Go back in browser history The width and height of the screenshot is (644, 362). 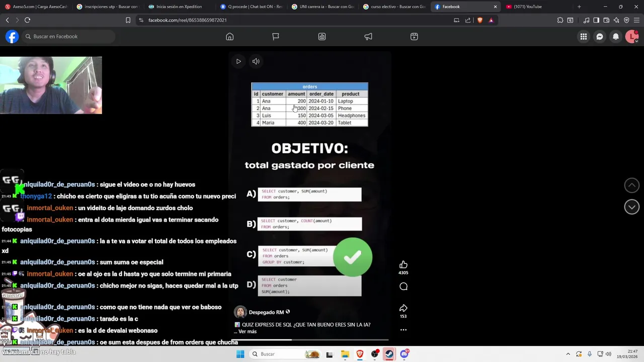click(x=7, y=20)
